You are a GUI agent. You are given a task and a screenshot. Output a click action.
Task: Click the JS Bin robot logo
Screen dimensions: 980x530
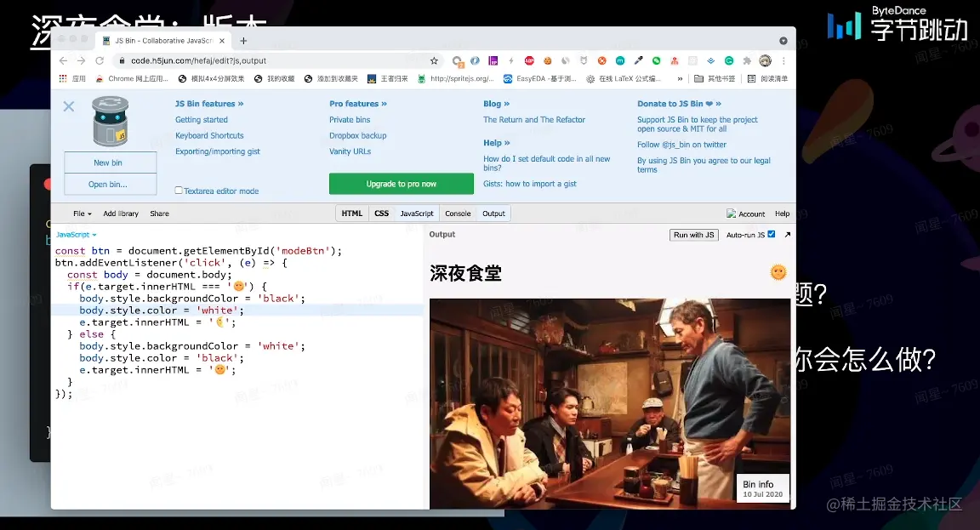(x=110, y=122)
